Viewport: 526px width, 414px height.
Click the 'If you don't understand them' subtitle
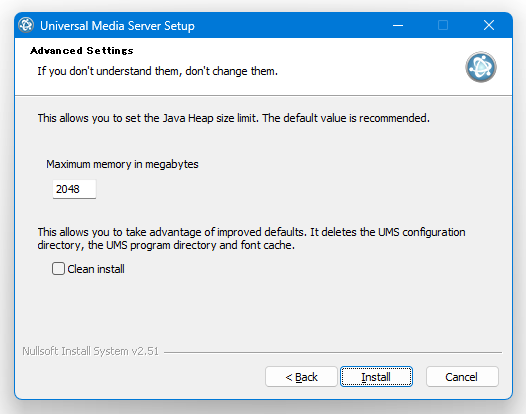click(157, 71)
